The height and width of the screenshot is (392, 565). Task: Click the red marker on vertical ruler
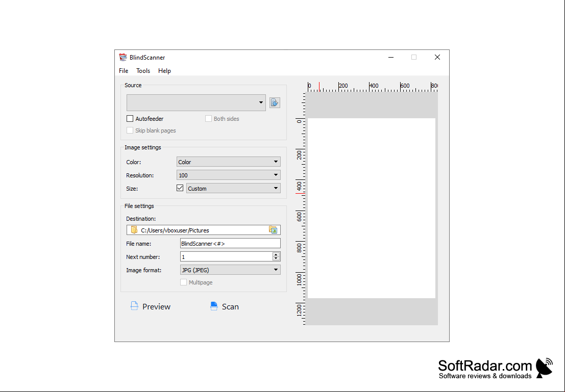[x=301, y=194]
